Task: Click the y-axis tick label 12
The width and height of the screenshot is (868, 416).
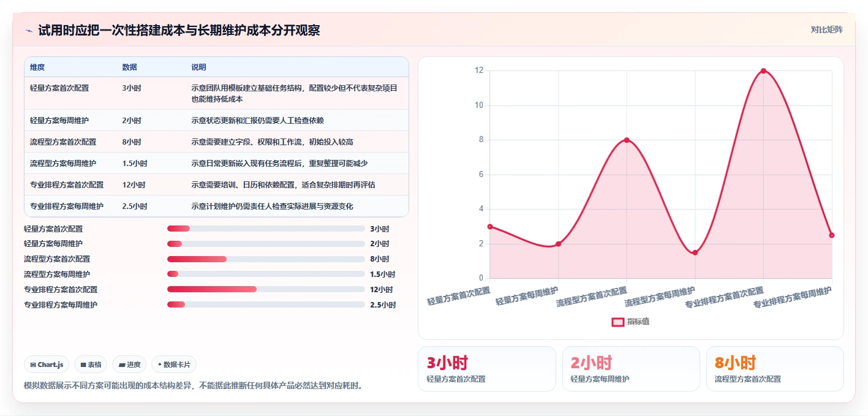Action: pos(479,70)
